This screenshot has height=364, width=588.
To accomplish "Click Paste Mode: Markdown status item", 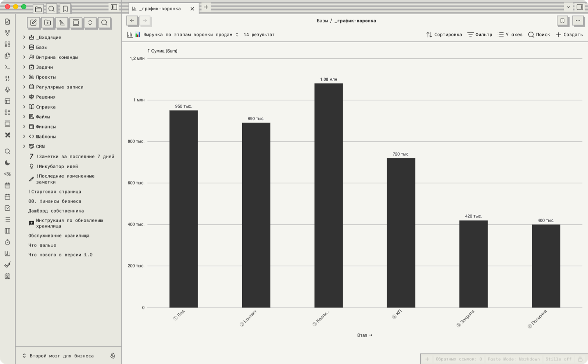I will [514, 359].
